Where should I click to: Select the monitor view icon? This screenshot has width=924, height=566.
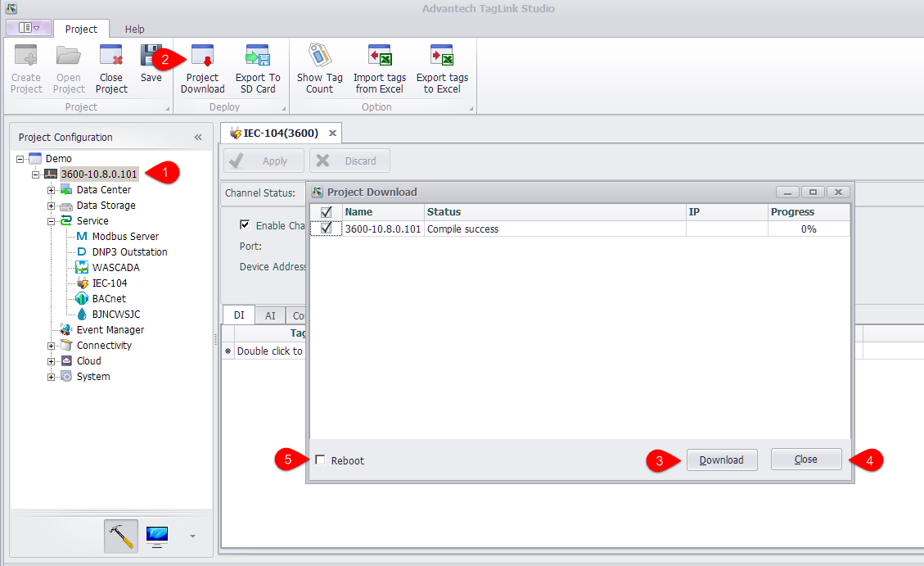157,537
